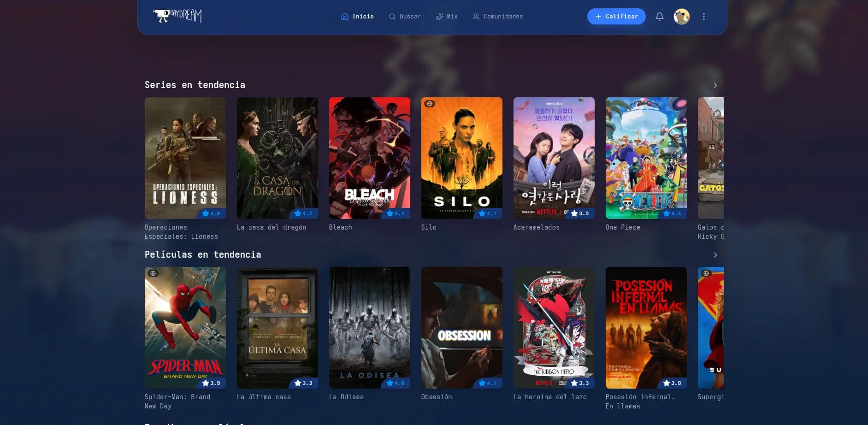Click the 4.2 rating badge on La casa del dragón
The image size is (868, 425).
tap(304, 213)
